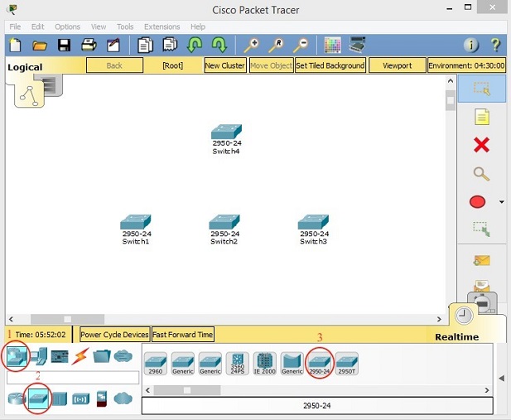Select Security subcategory icon

(102, 398)
